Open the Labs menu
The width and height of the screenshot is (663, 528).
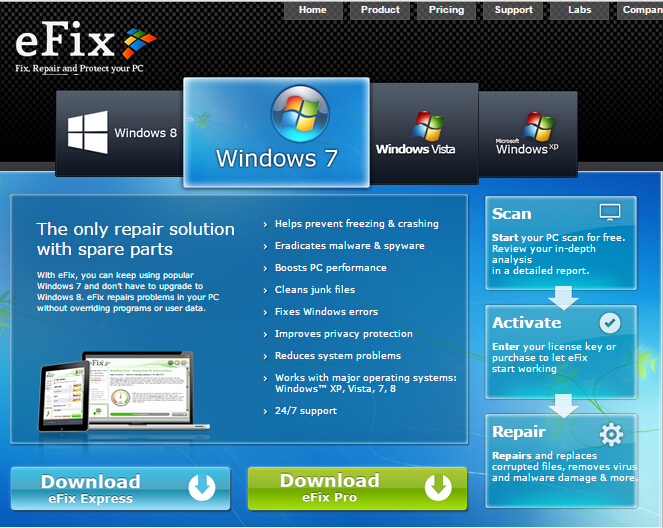point(580,10)
